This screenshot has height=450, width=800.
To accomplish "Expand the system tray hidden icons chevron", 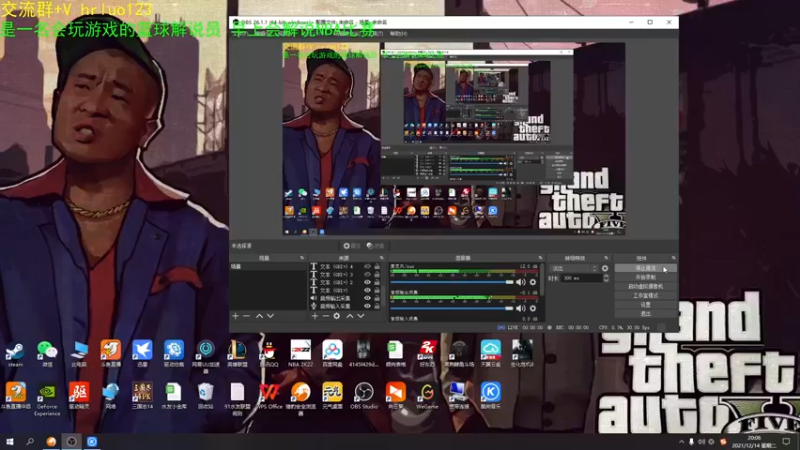I will point(682,442).
